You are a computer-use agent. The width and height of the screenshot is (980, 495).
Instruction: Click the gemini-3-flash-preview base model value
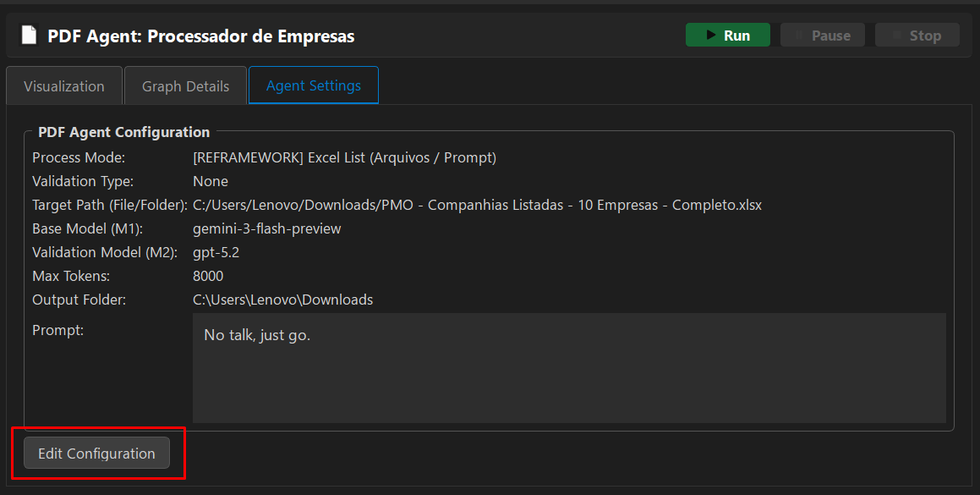[x=266, y=228]
